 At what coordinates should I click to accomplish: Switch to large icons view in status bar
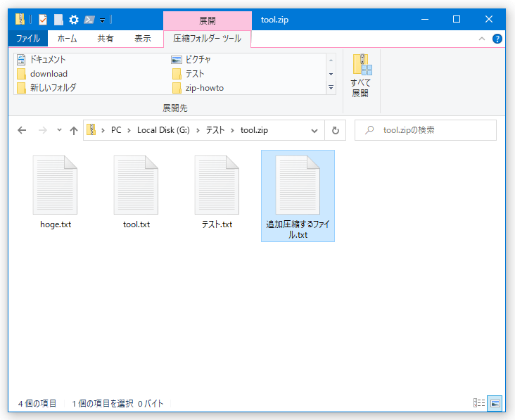pos(495,403)
